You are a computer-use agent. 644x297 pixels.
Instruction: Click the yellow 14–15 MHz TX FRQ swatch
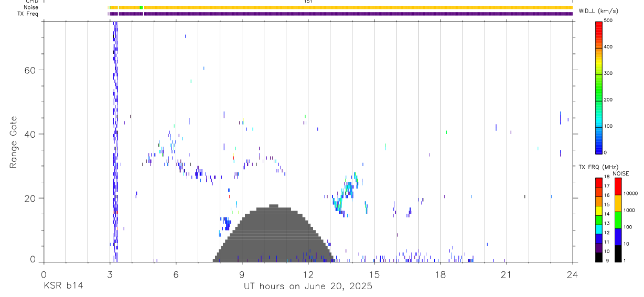pyautogui.click(x=598, y=211)
